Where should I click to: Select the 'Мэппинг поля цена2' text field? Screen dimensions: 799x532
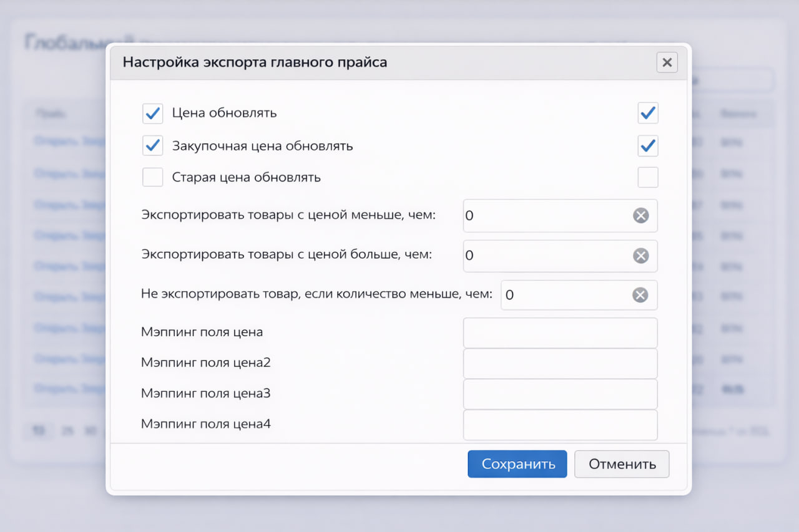click(x=560, y=364)
